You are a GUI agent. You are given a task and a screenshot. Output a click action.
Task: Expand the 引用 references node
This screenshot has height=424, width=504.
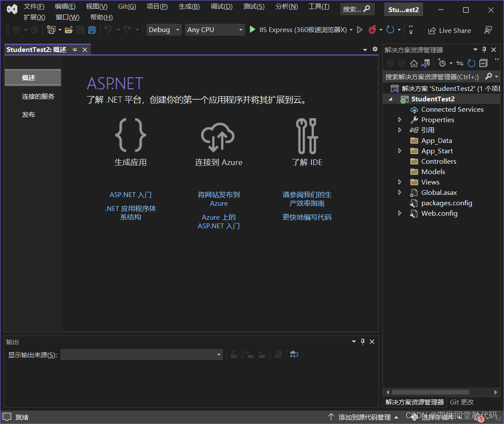tap(400, 130)
